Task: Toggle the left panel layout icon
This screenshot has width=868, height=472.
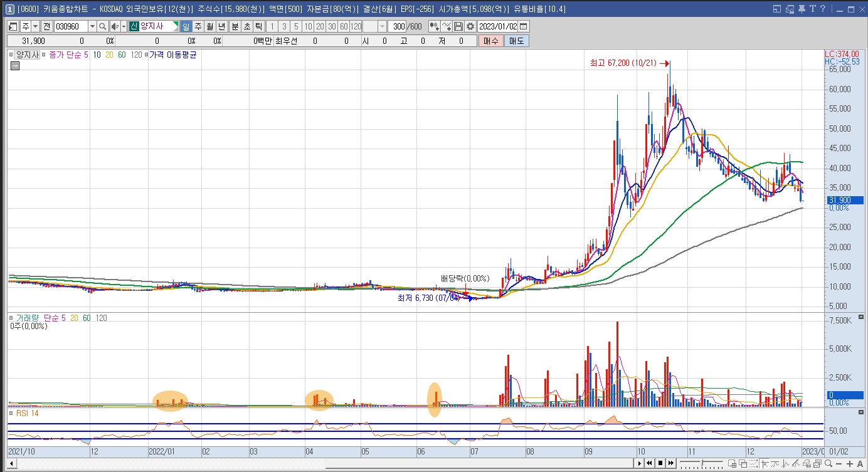Action: (x=13, y=26)
